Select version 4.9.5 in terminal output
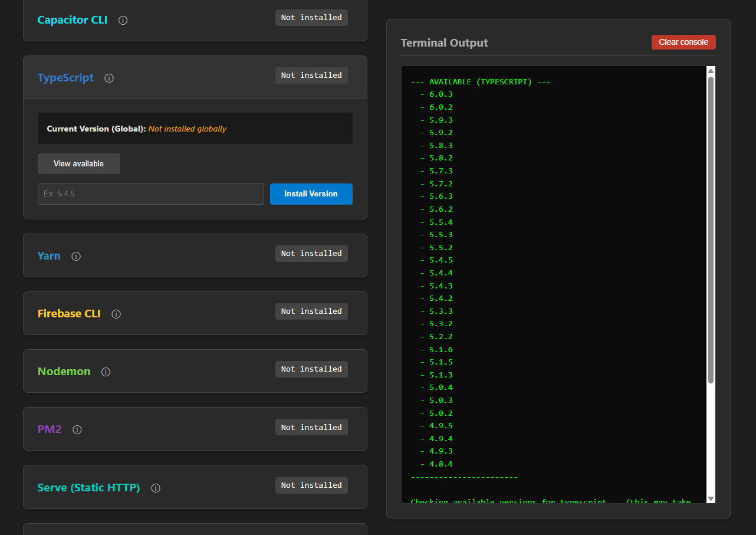The image size is (756, 535). 441,426
